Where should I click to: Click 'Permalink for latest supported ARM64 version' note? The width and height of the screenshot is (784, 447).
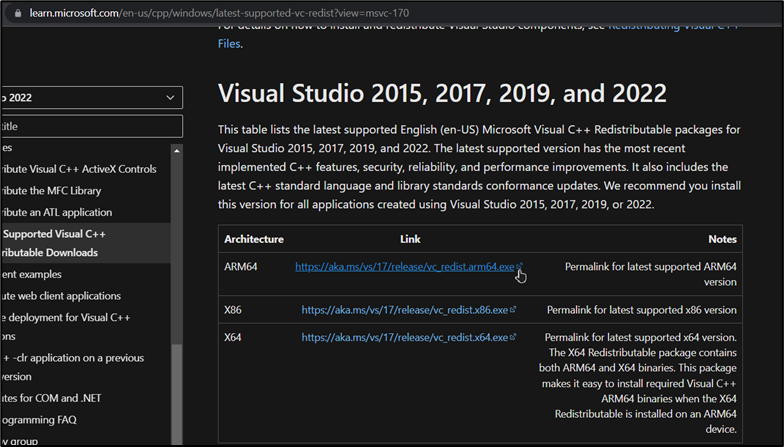650,274
